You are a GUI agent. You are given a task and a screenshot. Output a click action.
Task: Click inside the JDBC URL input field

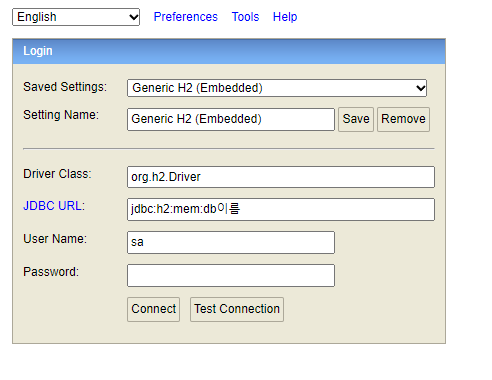coord(281,209)
